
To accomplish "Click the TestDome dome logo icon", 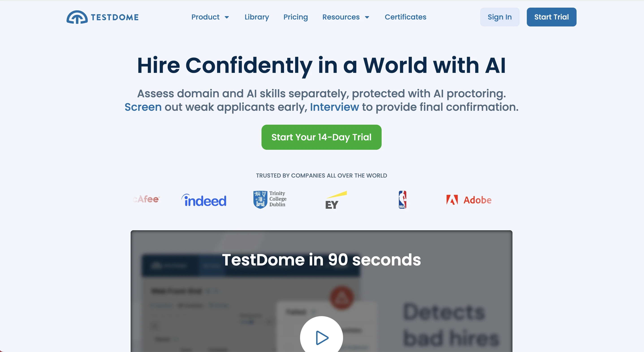I will click(77, 17).
